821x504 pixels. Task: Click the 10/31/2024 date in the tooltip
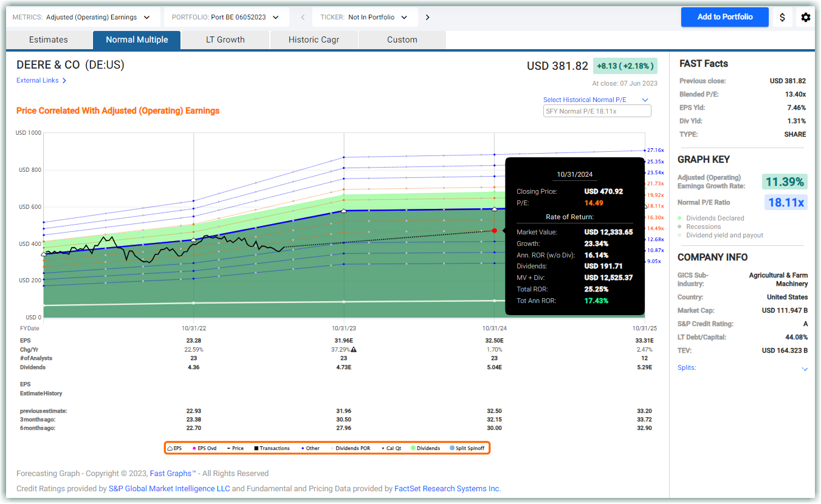tap(575, 174)
